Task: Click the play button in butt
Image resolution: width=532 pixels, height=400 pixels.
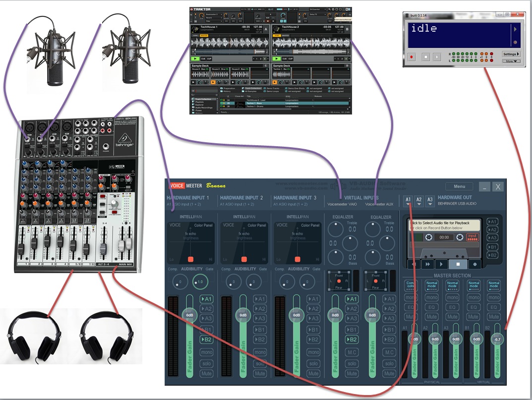Action: [x=437, y=57]
